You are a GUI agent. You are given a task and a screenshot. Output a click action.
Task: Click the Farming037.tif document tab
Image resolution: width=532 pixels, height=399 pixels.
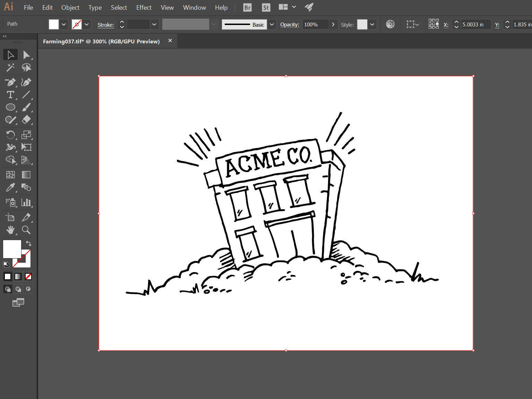(x=101, y=41)
